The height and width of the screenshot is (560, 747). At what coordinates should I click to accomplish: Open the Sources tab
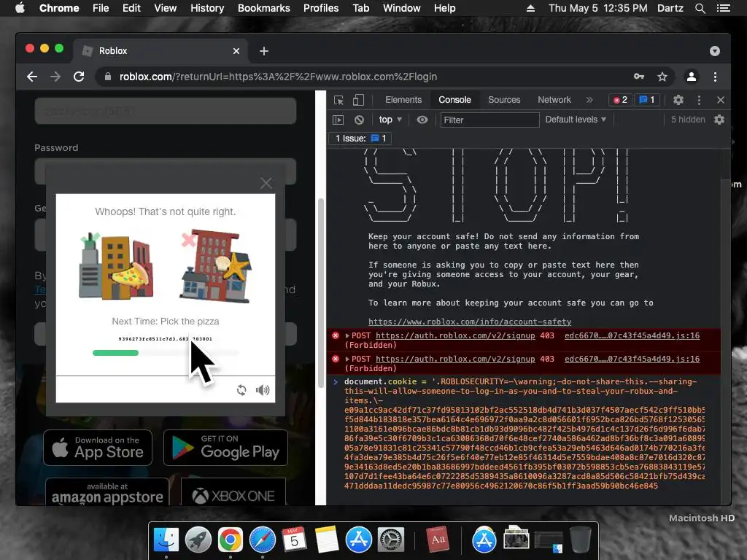(504, 100)
